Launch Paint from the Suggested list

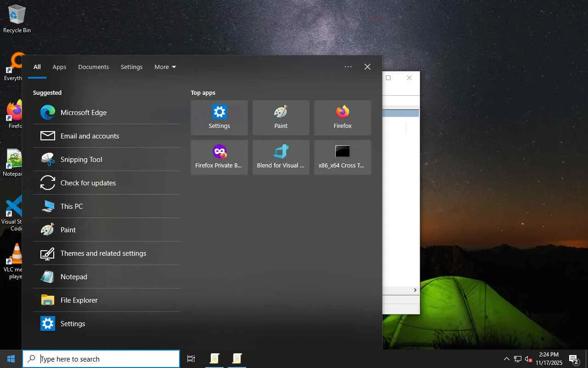click(x=106, y=230)
